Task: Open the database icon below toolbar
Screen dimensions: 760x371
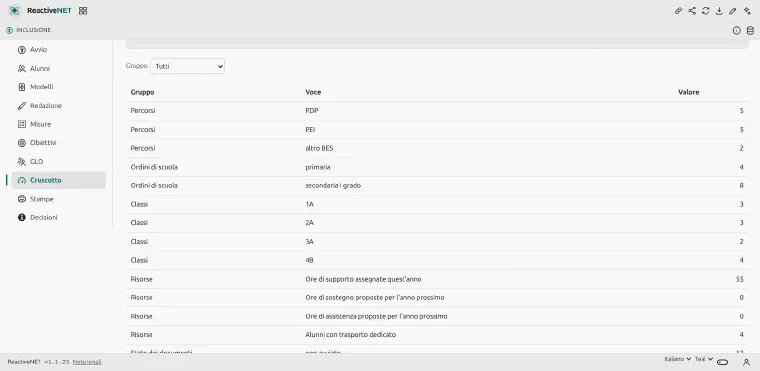Action: click(x=750, y=31)
